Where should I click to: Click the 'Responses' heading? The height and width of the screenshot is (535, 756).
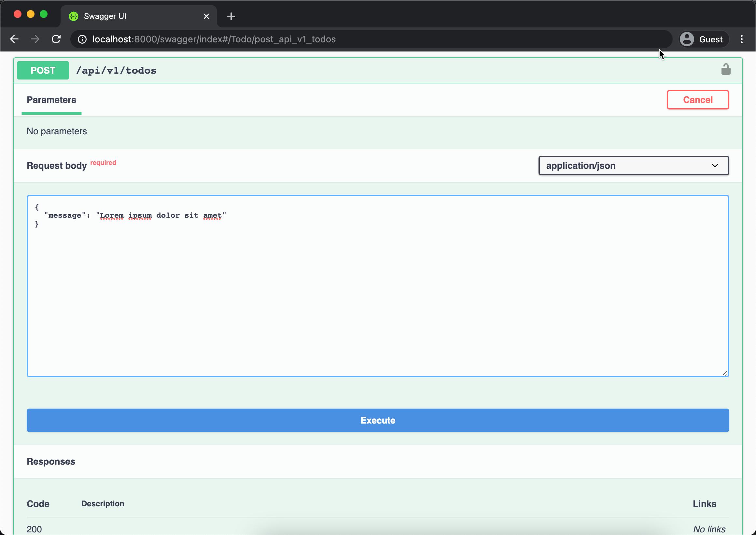(51, 461)
